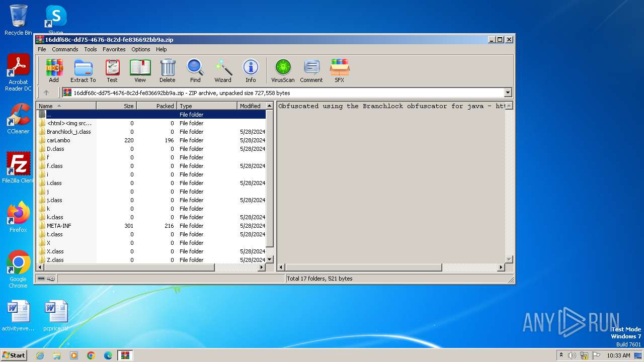Select the D.class folder
This screenshot has width=644, height=362.
(x=151, y=149)
